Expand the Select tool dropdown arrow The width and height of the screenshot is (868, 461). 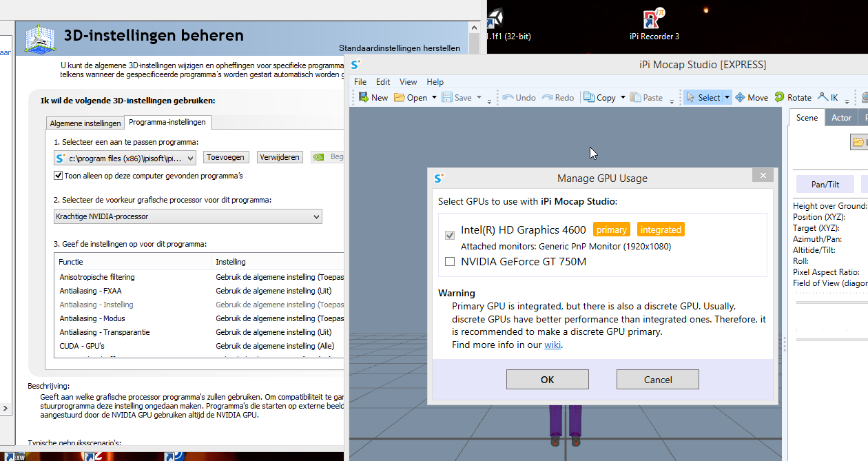pyautogui.click(x=727, y=97)
